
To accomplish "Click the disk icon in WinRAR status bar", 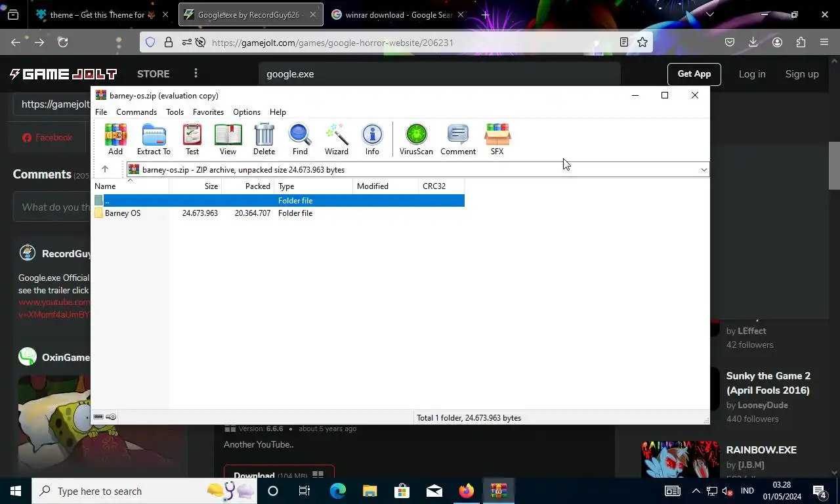I will click(x=98, y=417).
